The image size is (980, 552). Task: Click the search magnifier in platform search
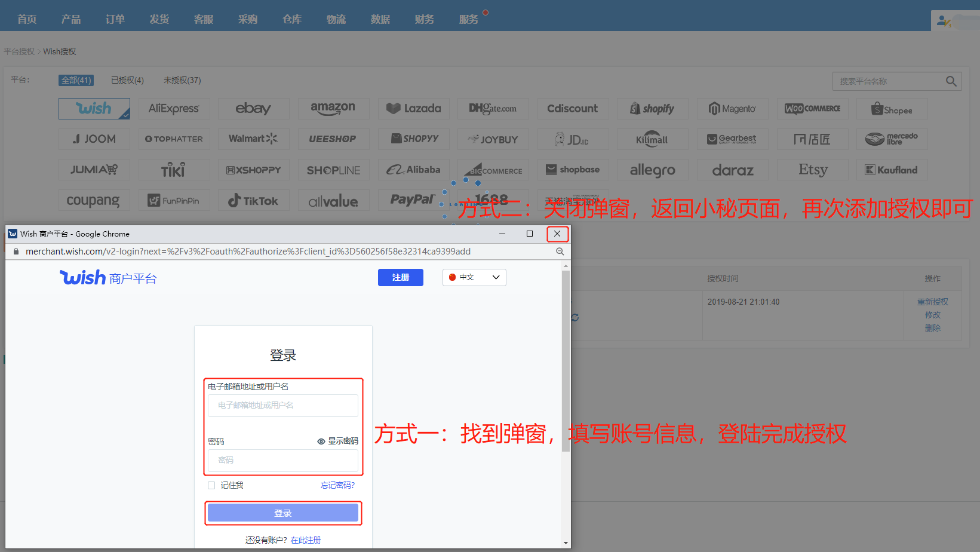click(x=951, y=81)
